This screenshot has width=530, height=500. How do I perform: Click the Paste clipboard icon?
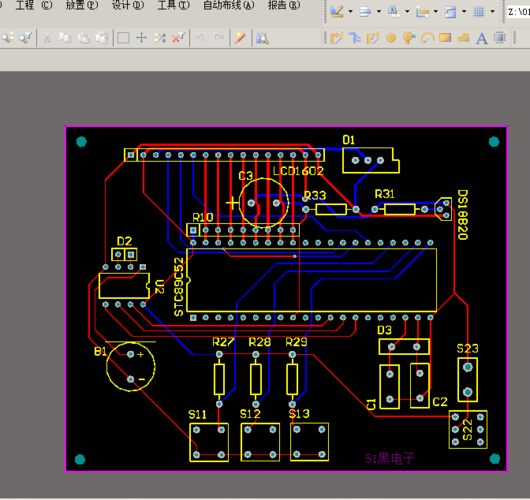[x=83, y=38]
